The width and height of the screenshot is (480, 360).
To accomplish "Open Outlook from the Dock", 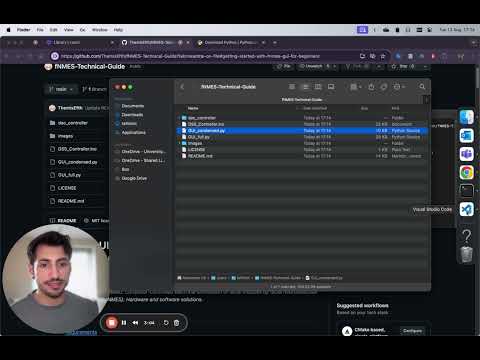I will (x=466, y=136).
